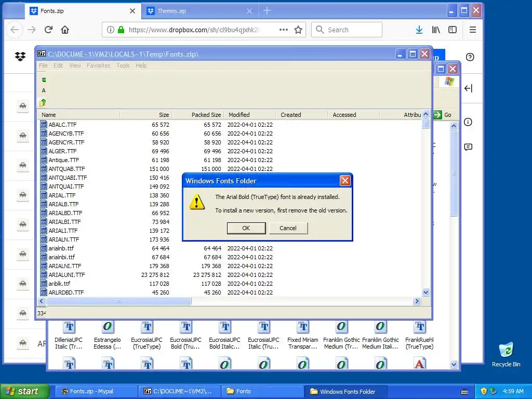The height and width of the screenshot is (399, 532).
Task: Open page actions three-dots menu
Action: click(x=284, y=30)
